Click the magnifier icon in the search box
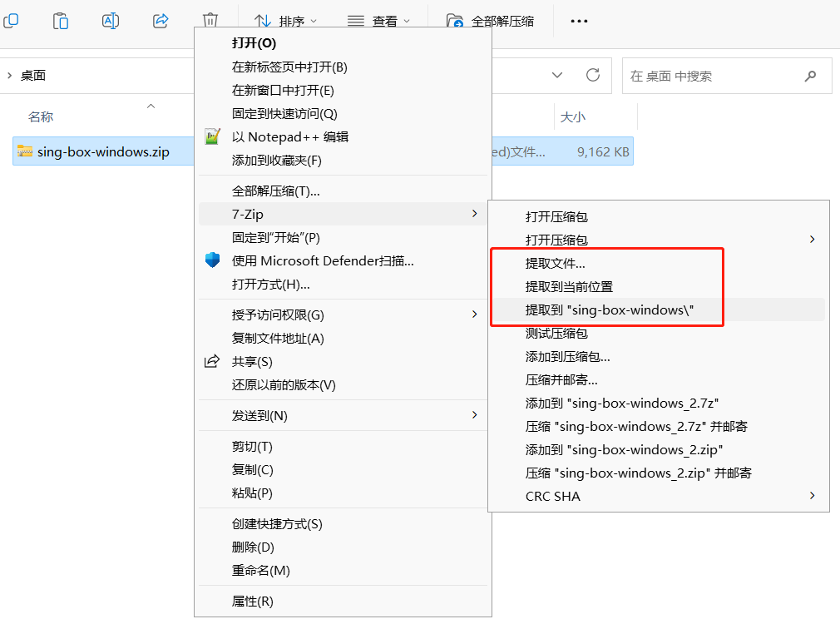840x624 pixels. tap(810, 76)
